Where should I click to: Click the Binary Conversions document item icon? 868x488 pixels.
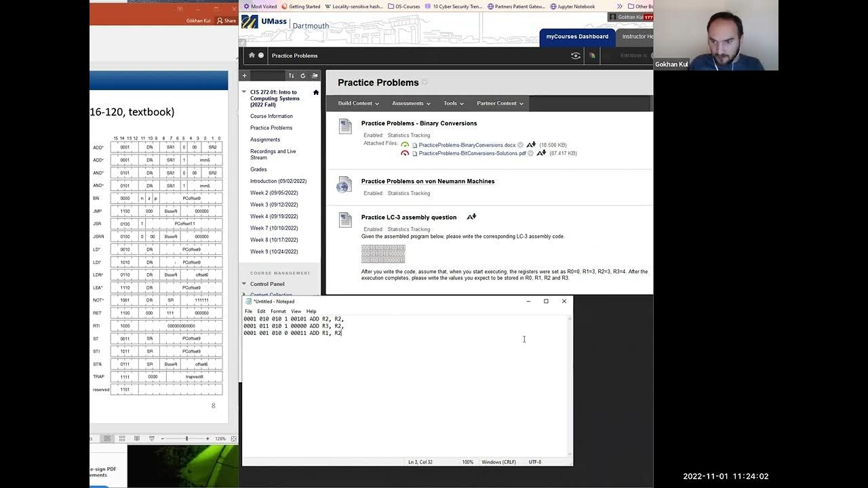(x=345, y=126)
